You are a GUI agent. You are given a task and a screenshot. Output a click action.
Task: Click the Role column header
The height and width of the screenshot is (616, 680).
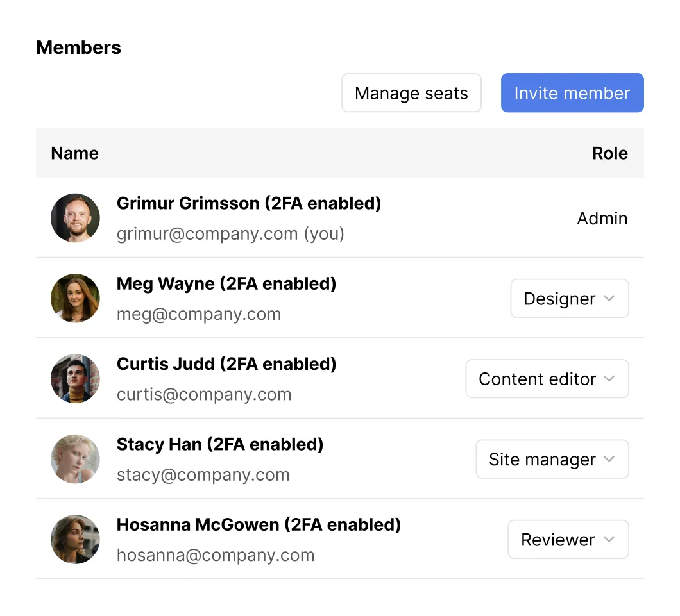tap(609, 153)
